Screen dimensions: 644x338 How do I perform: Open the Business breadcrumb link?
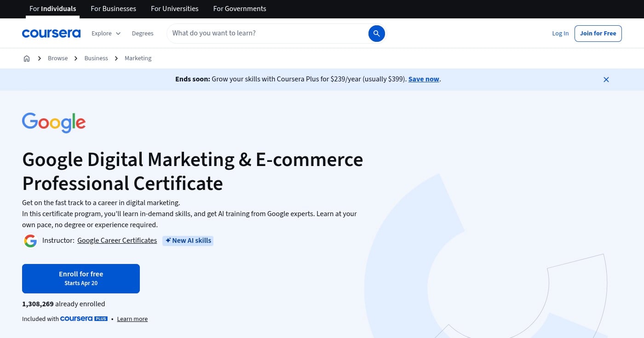click(96, 58)
